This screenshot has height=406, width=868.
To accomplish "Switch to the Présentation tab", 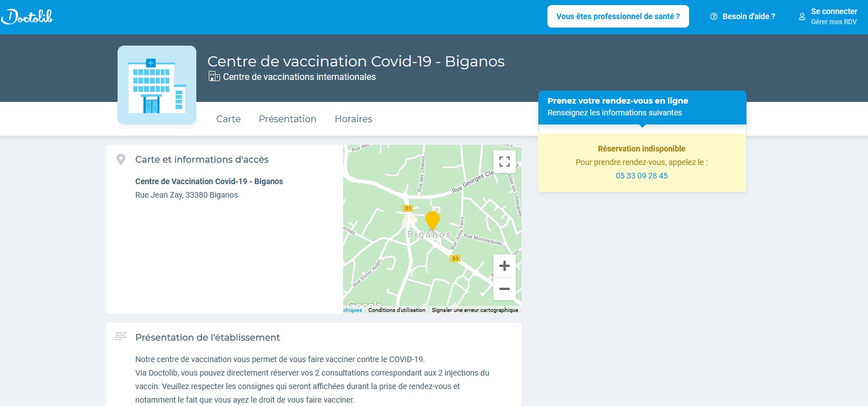I will coord(287,119).
